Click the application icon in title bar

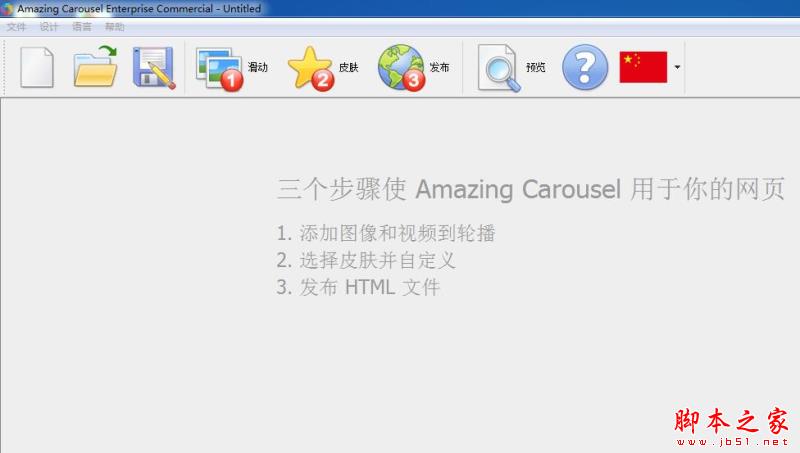click(x=7, y=9)
